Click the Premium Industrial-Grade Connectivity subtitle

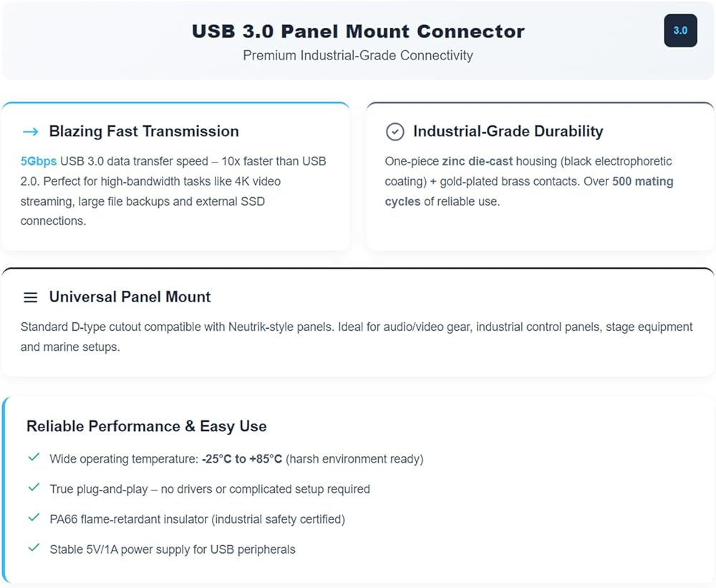[358, 55]
